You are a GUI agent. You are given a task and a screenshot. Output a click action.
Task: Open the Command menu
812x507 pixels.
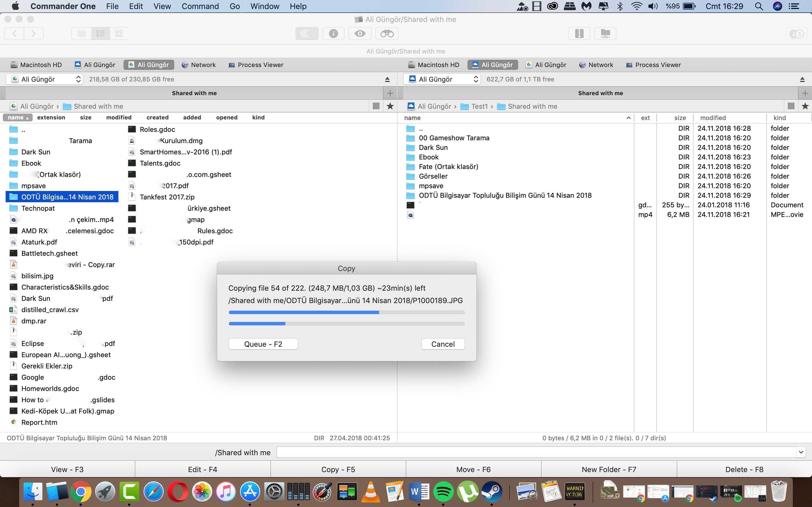200,6
